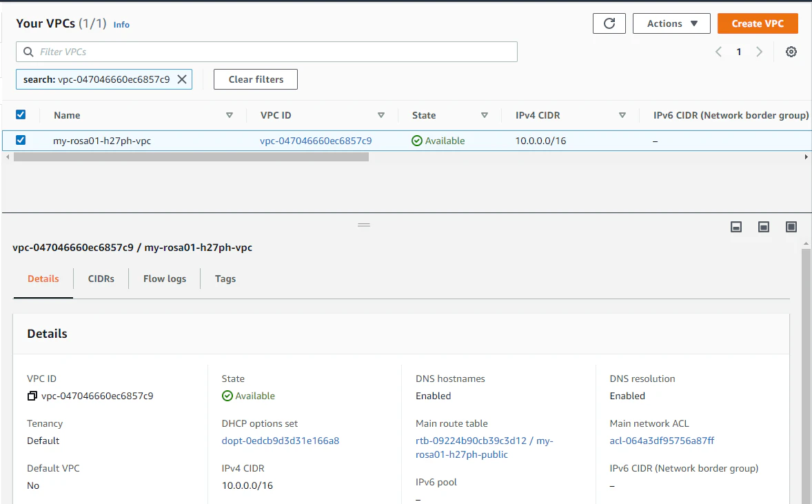The width and height of the screenshot is (812, 504).
Task: Sort table by IPv4 CIDR column
Action: coord(622,115)
